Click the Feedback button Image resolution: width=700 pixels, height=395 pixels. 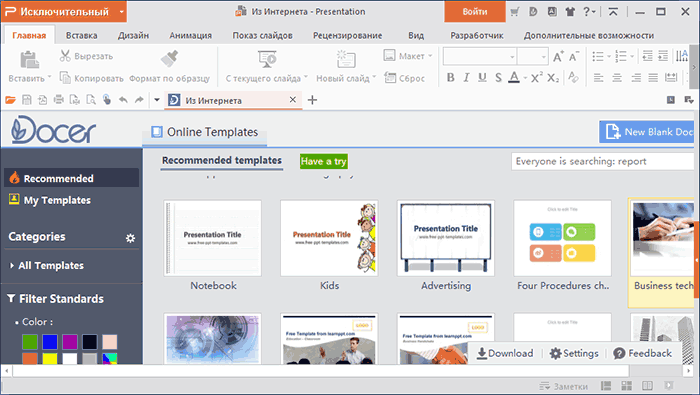pos(642,353)
